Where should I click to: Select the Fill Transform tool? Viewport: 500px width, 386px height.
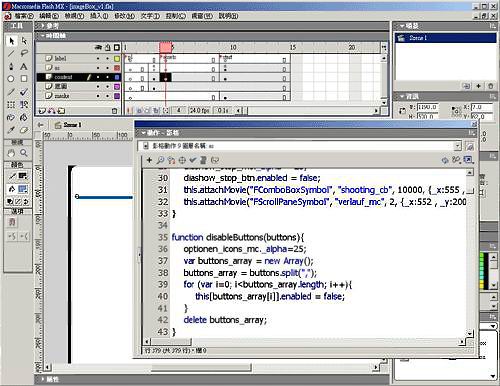click(x=24, y=105)
